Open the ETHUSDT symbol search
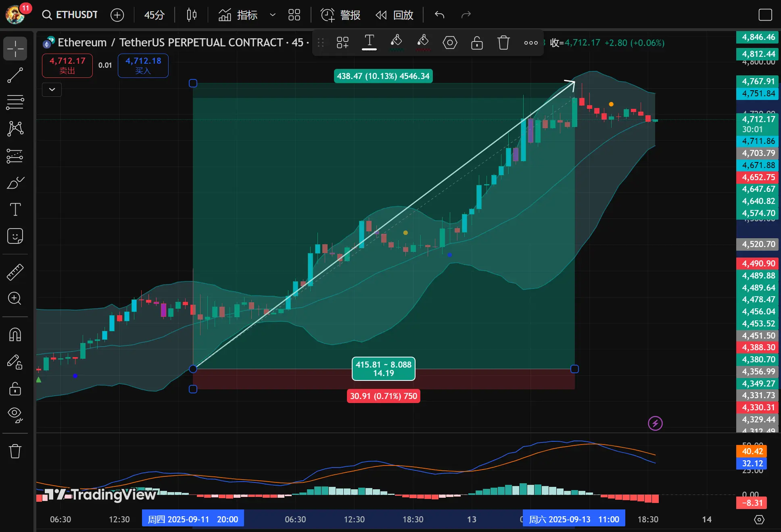Viewport: 781px width, 532px height. click(x=70, y=15)
